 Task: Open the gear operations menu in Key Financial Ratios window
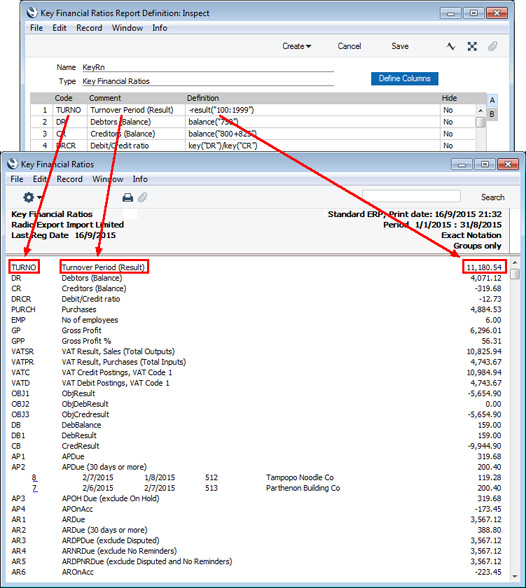pos(32,197)
